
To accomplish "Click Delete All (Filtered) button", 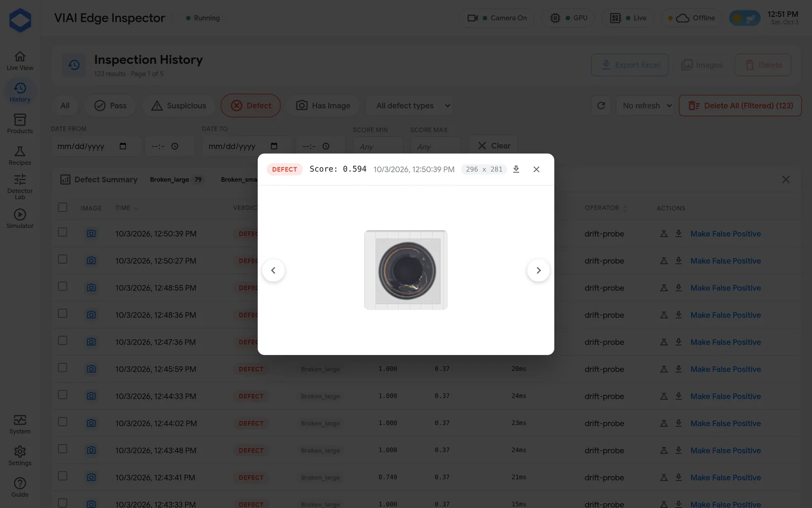I will (740, 106).
